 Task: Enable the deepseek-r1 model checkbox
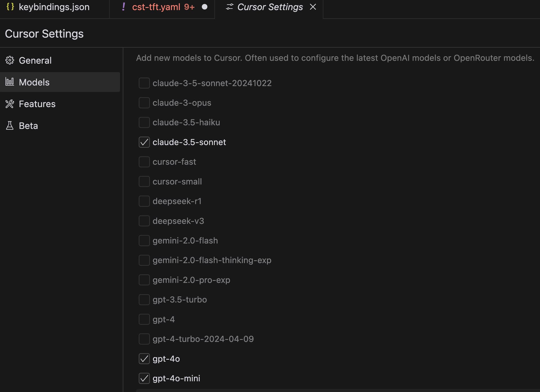point(144,201)
